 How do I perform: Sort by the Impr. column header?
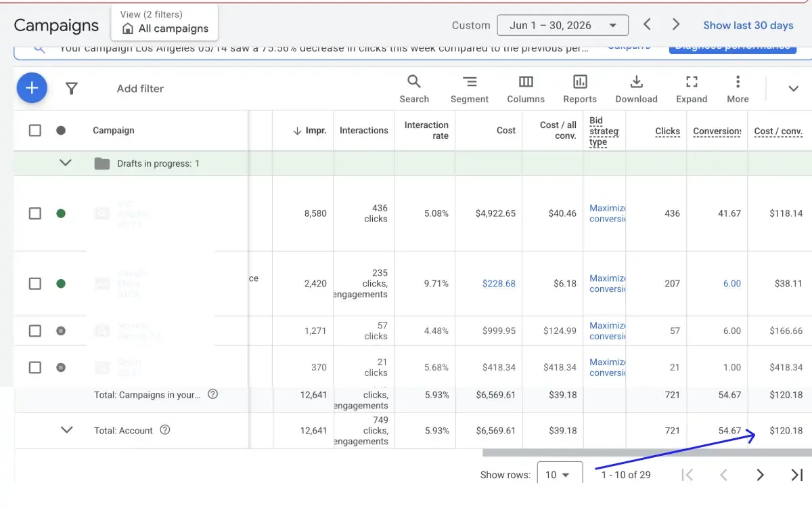[310, 131]
